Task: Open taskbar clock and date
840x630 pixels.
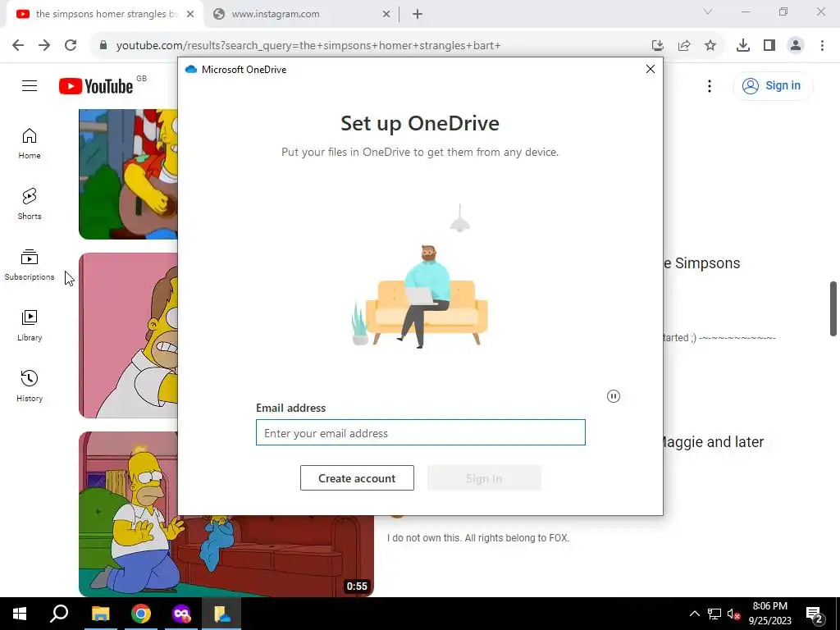Action: (x=769, y=614)
